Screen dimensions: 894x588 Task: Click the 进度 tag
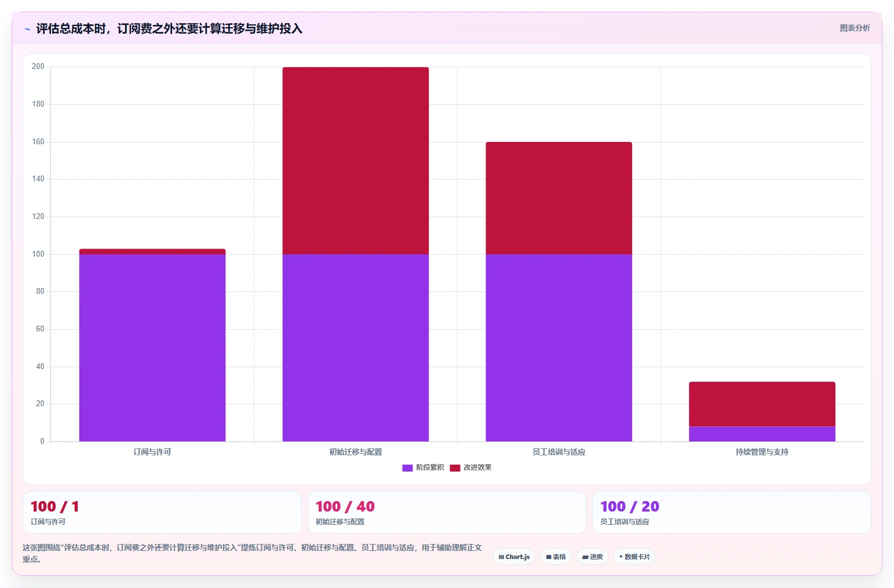click(592, 557)
